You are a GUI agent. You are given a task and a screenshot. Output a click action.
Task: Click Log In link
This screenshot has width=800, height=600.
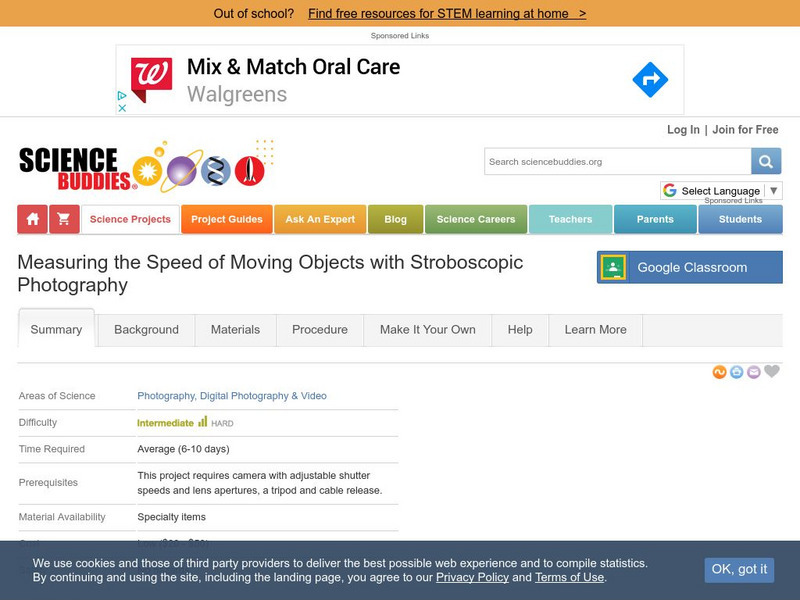683,130
